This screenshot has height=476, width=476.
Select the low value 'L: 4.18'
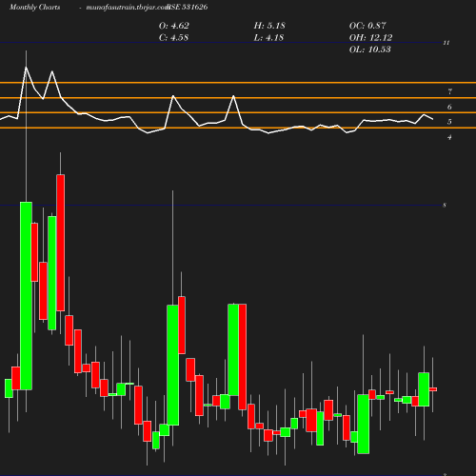coord(268,38)
